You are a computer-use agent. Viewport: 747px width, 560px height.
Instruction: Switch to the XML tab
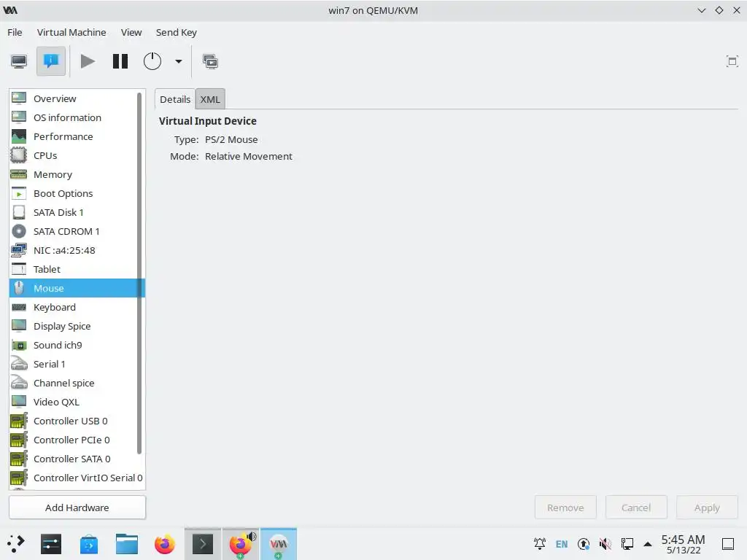coord(210,99)
